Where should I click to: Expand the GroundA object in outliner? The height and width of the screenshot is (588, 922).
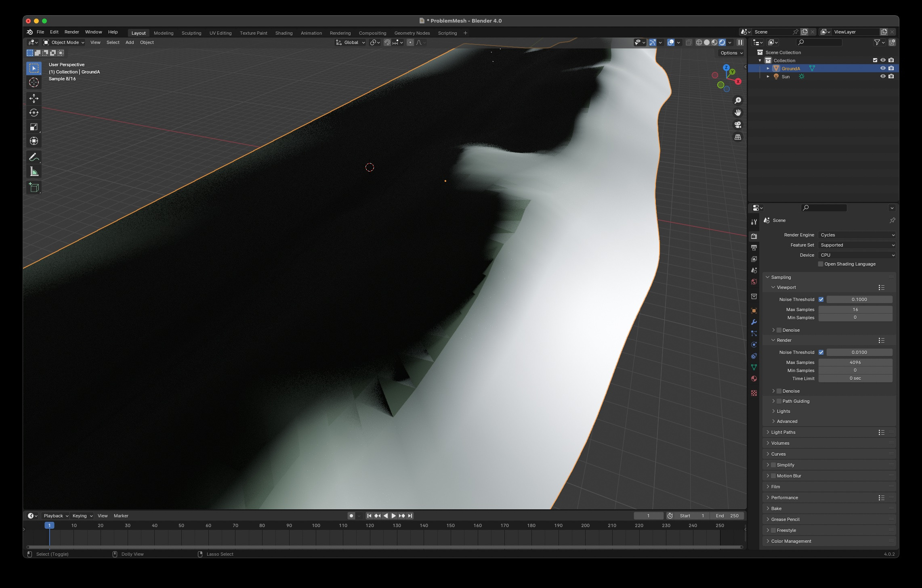point(768,68)
